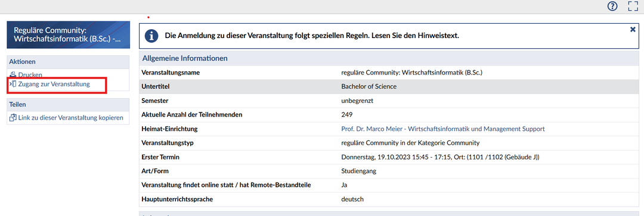
Task: Click the Reguläre Community Wirtschaftsinformatik header tile
Action: pyautogui.click(x=68, y=35)
